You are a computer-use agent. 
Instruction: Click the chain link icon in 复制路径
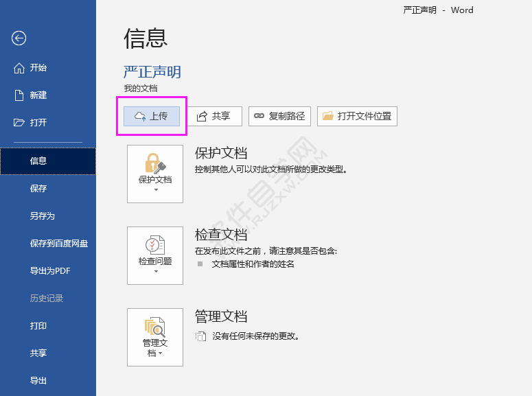259,116
